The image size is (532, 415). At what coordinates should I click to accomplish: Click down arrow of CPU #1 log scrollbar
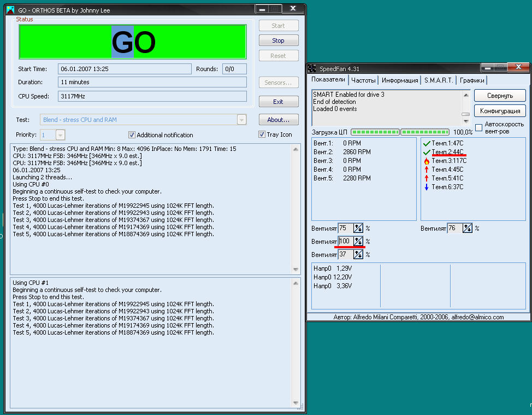(295, 403)
